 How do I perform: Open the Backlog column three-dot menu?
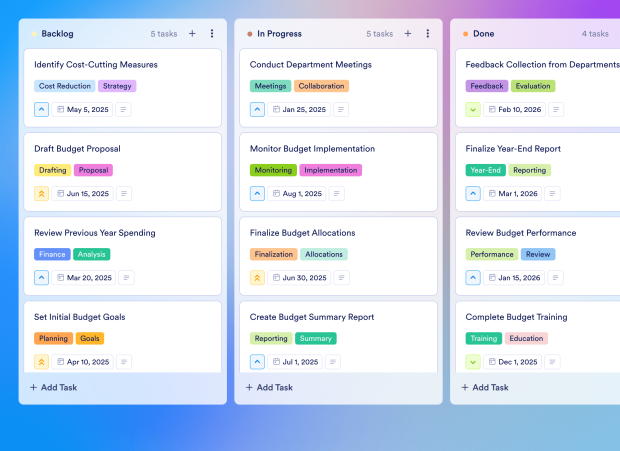tap(212, 33)
